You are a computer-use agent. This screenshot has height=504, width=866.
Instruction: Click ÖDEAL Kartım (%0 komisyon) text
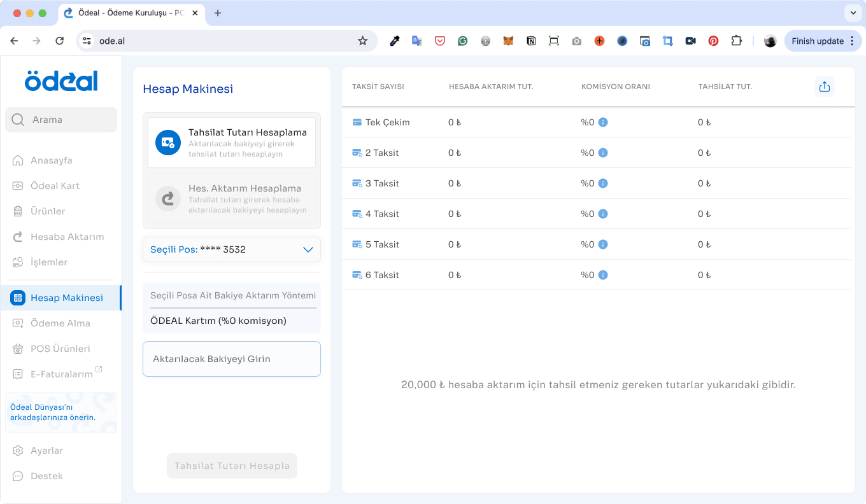pyautogui.click(x=218, y=321)
